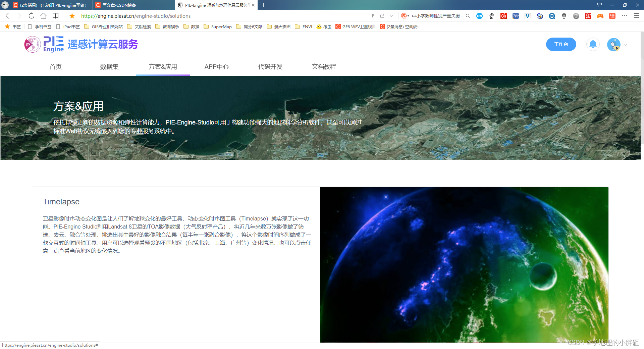Screen dimensions: 644x349
Task: Expand the 文献检索 bookmark folder
Action: pyautogui.click(x=139, y=27)
